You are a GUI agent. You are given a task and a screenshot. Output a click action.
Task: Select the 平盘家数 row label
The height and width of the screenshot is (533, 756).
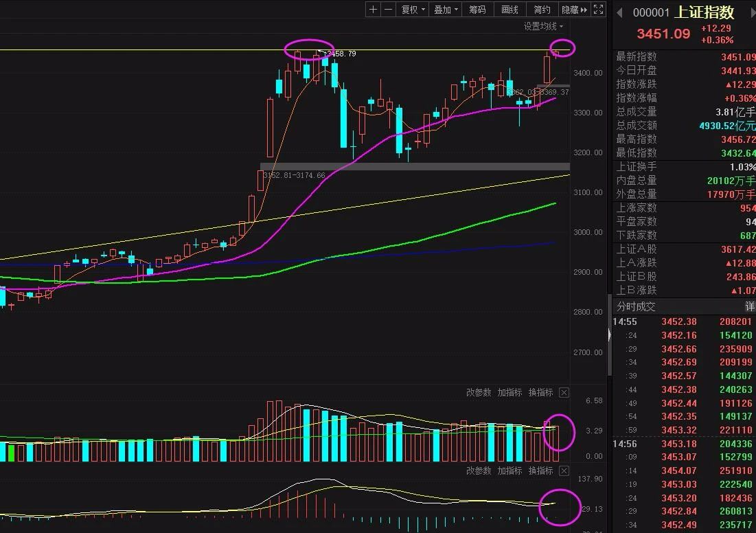(637, 221)
